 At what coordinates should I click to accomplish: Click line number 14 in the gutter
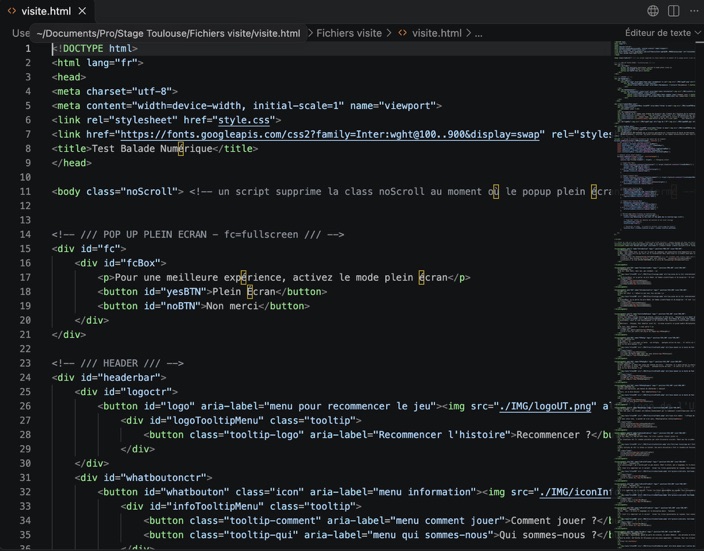click(x=25, y=234)
